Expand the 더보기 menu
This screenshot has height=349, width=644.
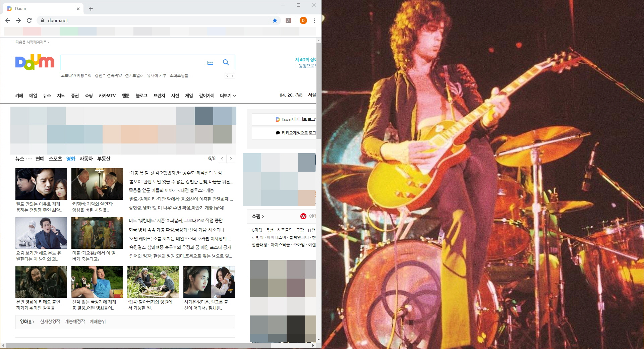pos(228,96)
